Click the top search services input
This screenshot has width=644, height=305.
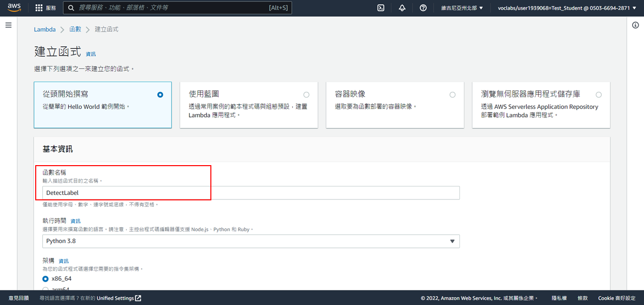pyautogui.click(x=179, y=8)
